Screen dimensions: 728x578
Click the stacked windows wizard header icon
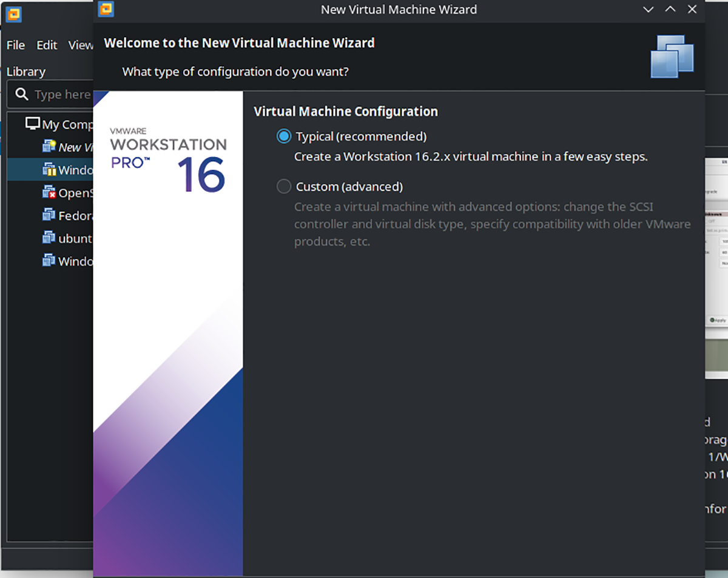pyautogui.click(x=672, y=56)
